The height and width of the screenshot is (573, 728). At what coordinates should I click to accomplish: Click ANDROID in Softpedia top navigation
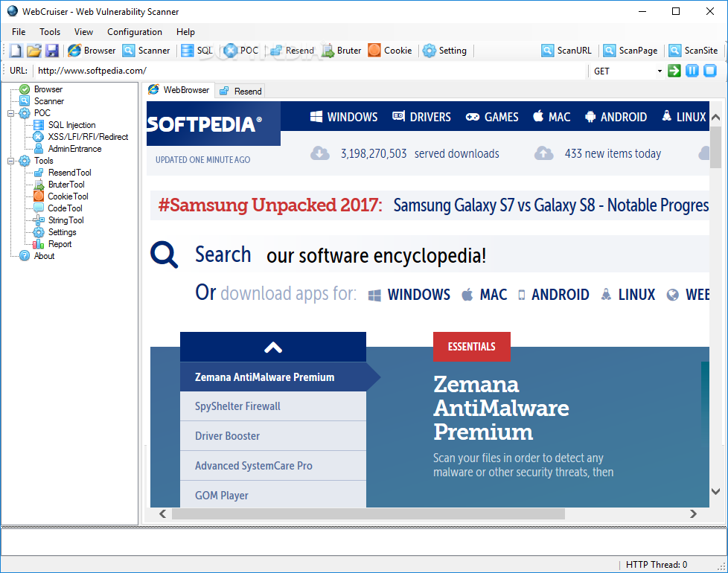click(616, 117)
